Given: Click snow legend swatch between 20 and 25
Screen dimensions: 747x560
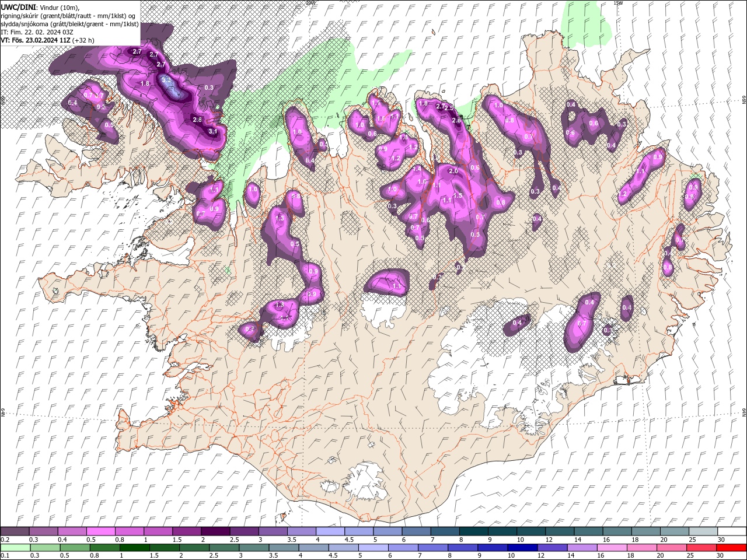Looking at the screenshot, I should (674, 531).
